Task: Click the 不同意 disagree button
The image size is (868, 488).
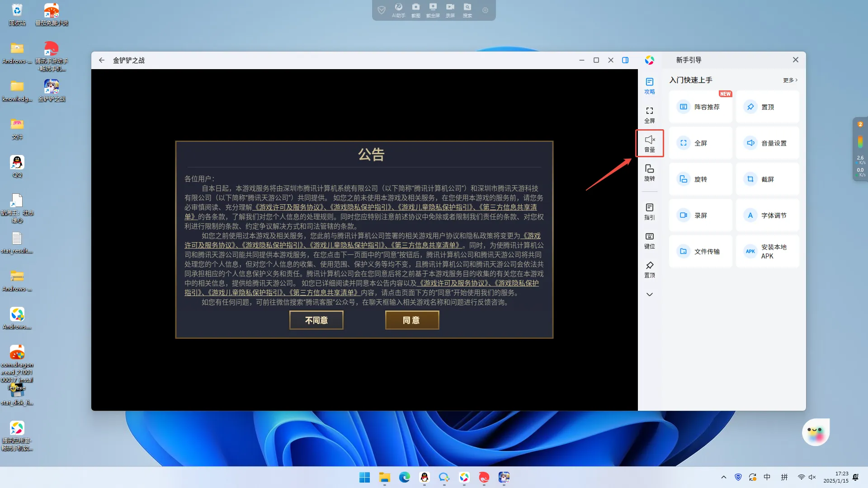Action: click(x=316, y=320)
